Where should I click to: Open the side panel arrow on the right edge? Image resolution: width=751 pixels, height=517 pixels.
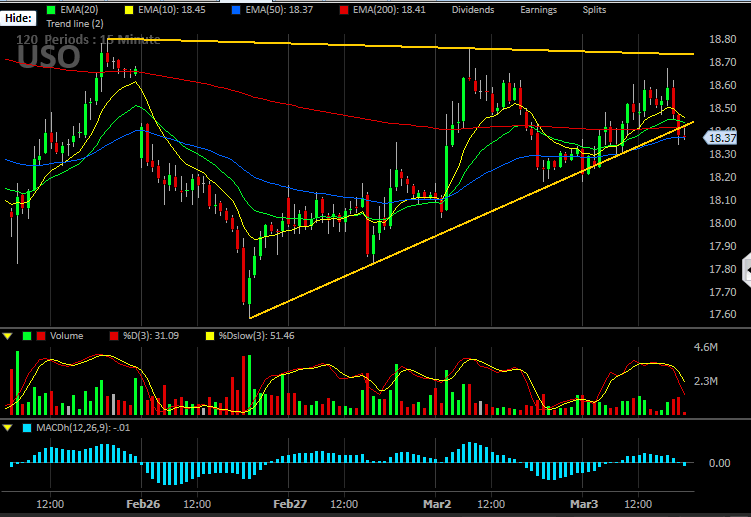tap(747, 271)
